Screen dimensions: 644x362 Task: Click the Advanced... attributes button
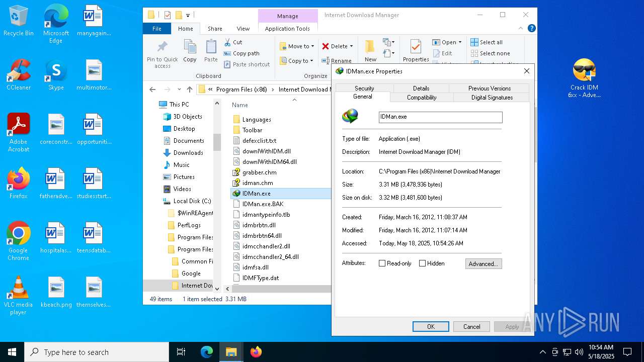click(x=484, y=263)
